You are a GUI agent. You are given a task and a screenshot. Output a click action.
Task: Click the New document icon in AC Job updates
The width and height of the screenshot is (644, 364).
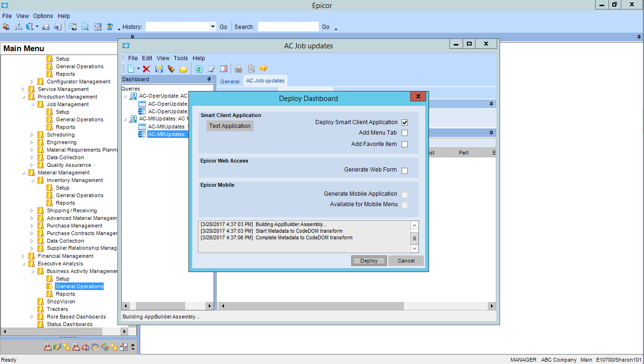point(131,69)
